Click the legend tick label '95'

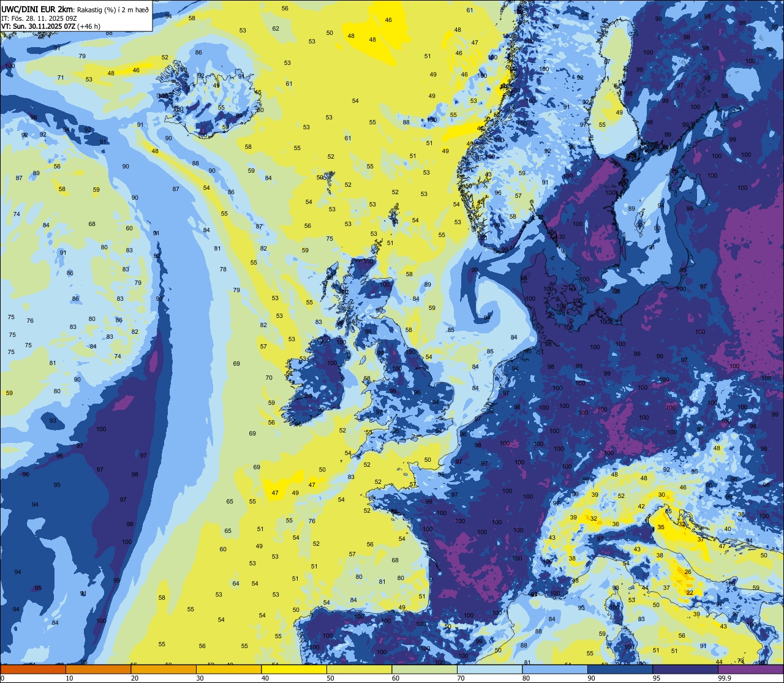point(655,678)
